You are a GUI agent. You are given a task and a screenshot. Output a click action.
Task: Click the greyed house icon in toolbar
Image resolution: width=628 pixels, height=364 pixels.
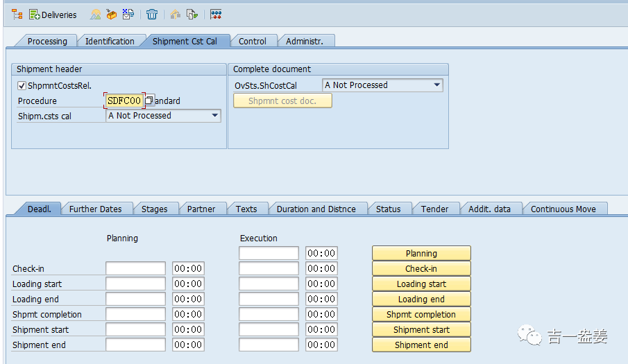pos(176,15)
